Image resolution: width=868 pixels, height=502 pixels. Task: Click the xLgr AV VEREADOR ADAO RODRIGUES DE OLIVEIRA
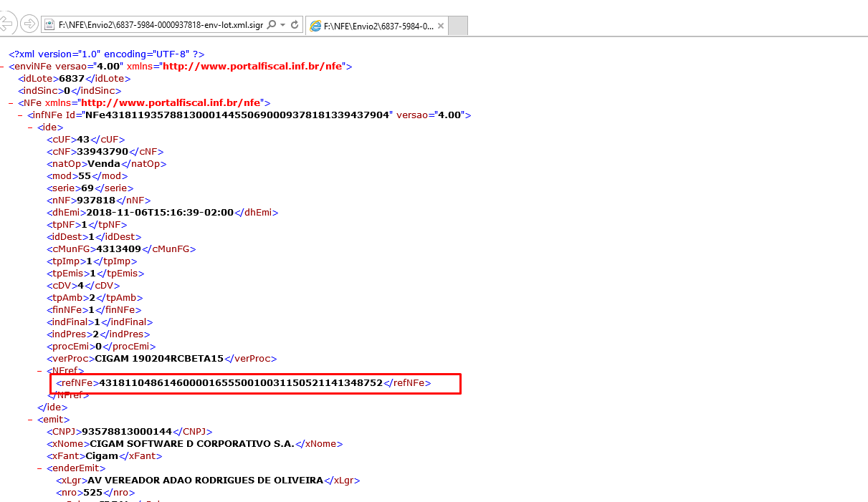pyautogui.click(x=206, y=481)
